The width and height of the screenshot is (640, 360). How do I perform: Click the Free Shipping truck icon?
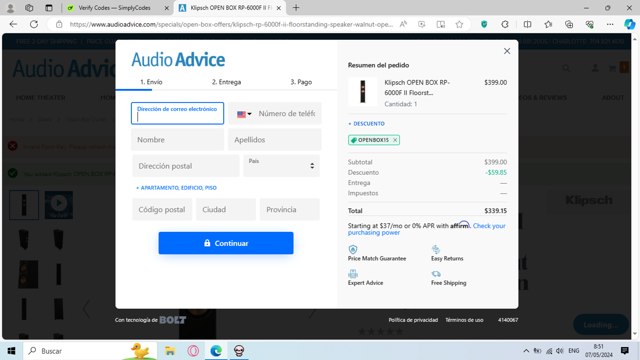(x=436, y=273)
